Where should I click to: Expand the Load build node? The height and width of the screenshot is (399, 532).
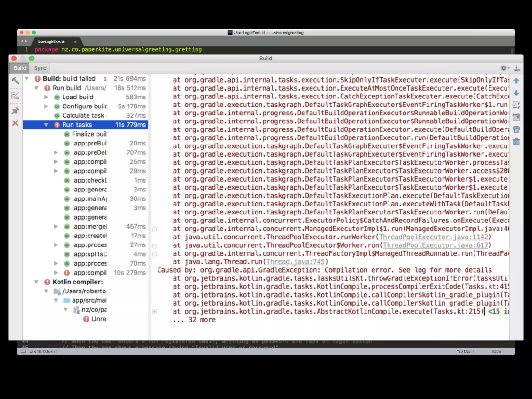pyautogui.click(x=46, y=97)
